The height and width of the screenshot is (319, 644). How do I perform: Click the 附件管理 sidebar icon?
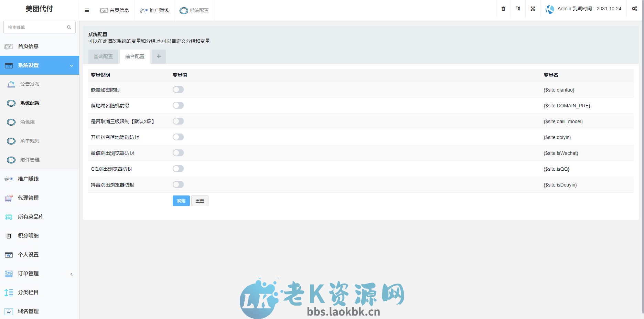[11, 160]
